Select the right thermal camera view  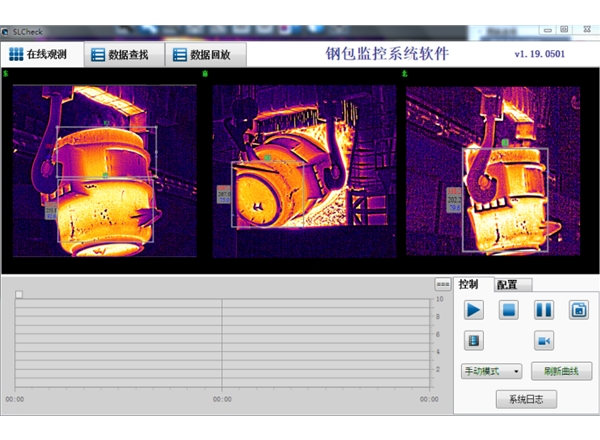click(x=493, y=170)
